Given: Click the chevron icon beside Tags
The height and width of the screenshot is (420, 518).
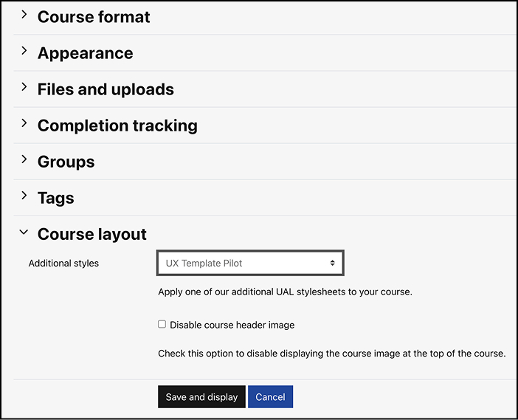Looking at the screenshot, I should tap(24, 196).
